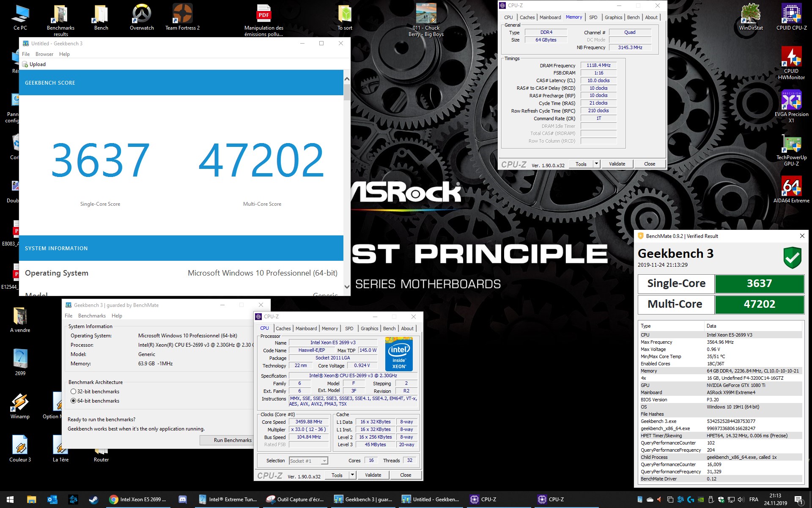Image resolution: width=812 pixels, height=508 pixels.
Task: Open the Browser menu in Geekbench 3
Action: tap(44, 54)
